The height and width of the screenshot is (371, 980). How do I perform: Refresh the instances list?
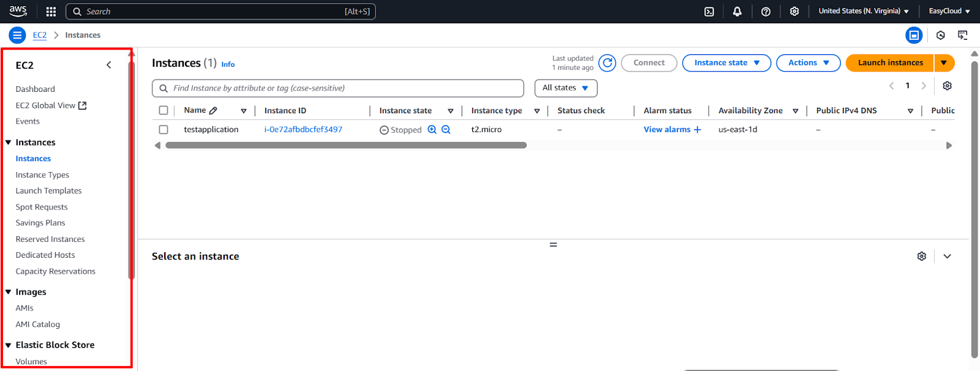coord(607,62)
